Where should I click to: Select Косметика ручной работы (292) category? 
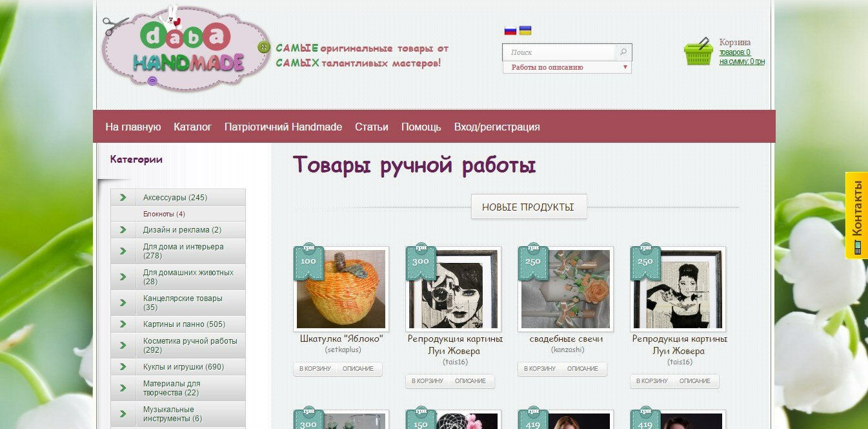tap(190, 346)
